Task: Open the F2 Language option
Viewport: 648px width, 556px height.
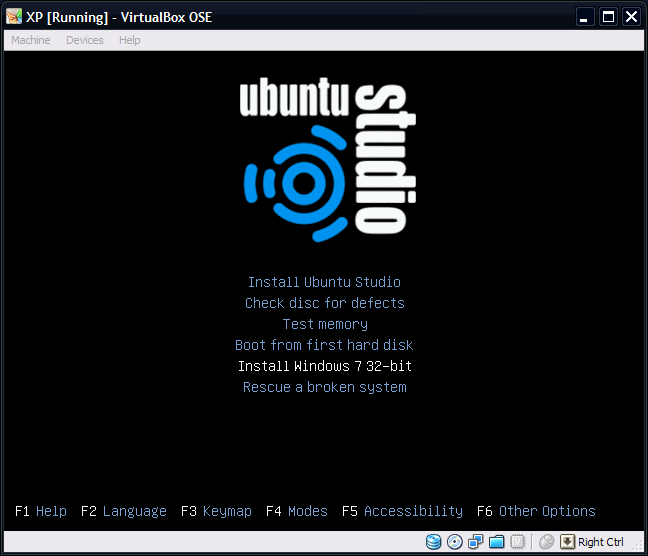Action: click(x=124, y=511)
